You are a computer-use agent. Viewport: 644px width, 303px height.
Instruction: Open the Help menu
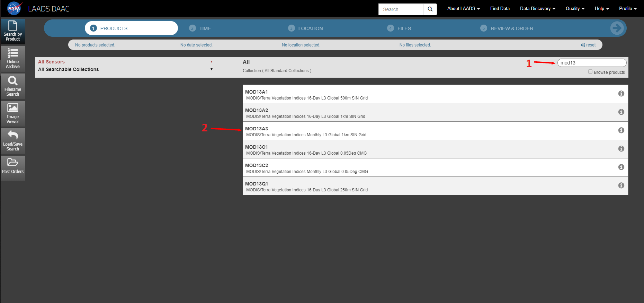602,9
